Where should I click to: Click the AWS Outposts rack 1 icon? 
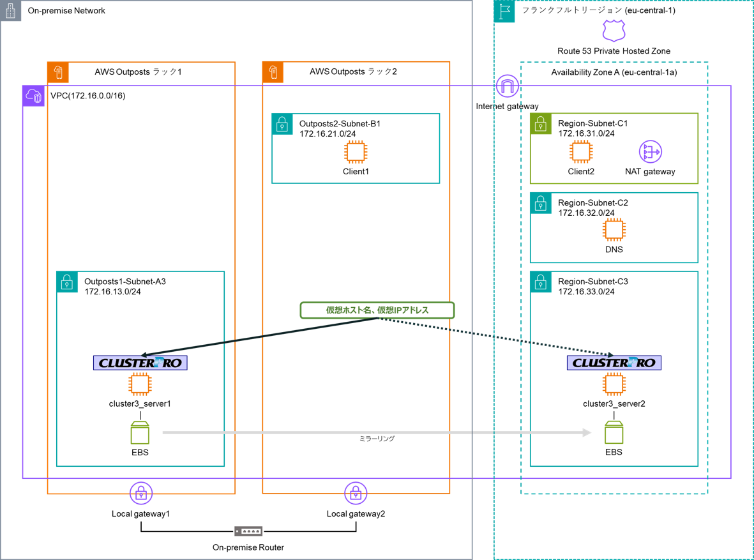coord(58,72)
